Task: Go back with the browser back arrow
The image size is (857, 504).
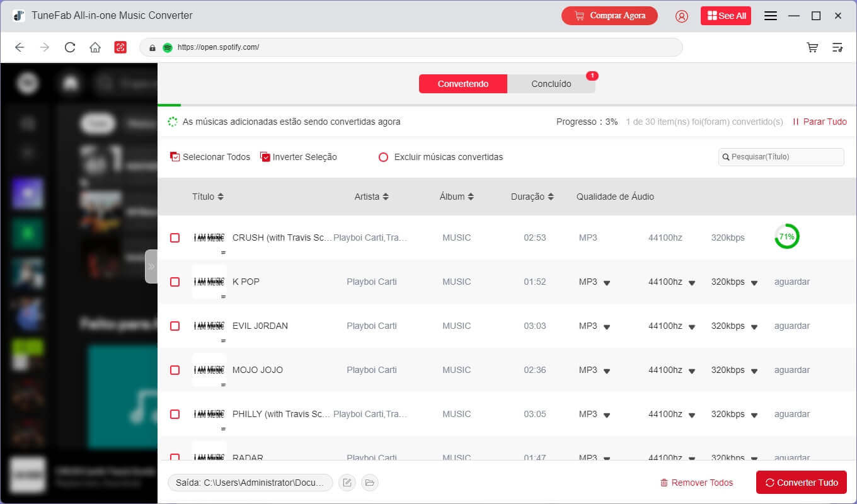Action: tap(20, 47)
